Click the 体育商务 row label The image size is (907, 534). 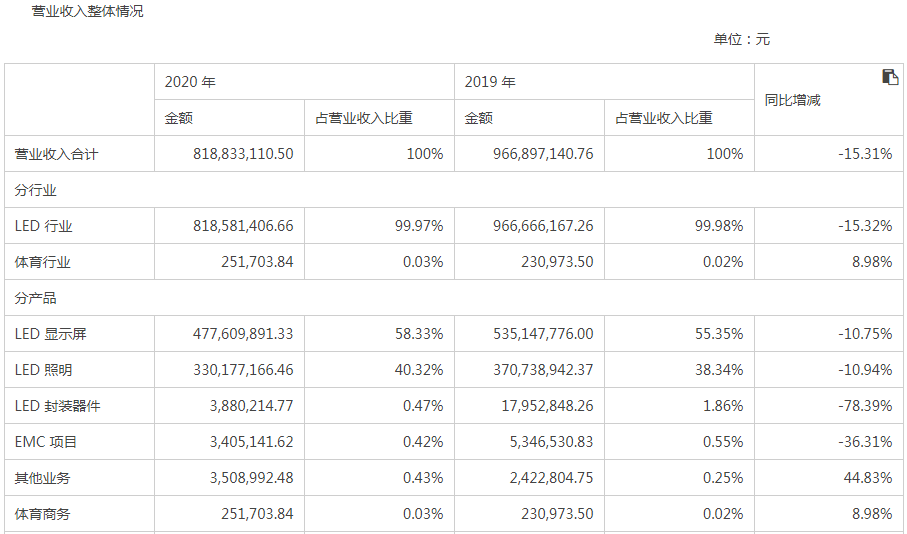[x=43, y=514]
